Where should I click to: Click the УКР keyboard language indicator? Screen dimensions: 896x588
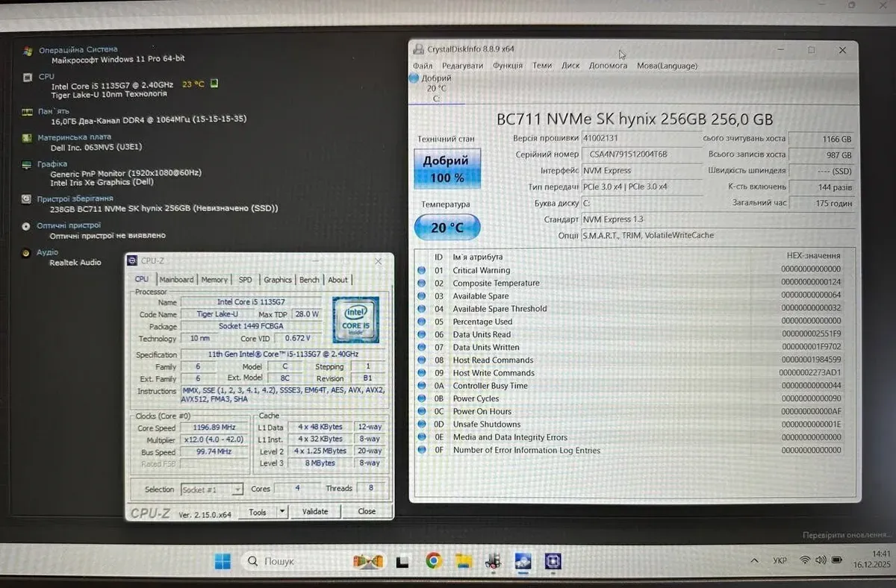(x=779, y=560)
